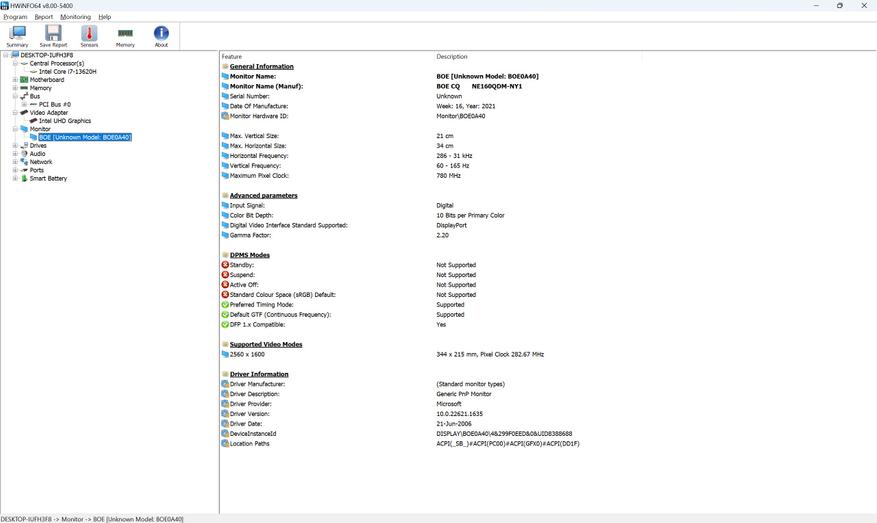Select the Ports tree item
The width and height of the screenshot is (877, 523).
[x=36, y=170]
